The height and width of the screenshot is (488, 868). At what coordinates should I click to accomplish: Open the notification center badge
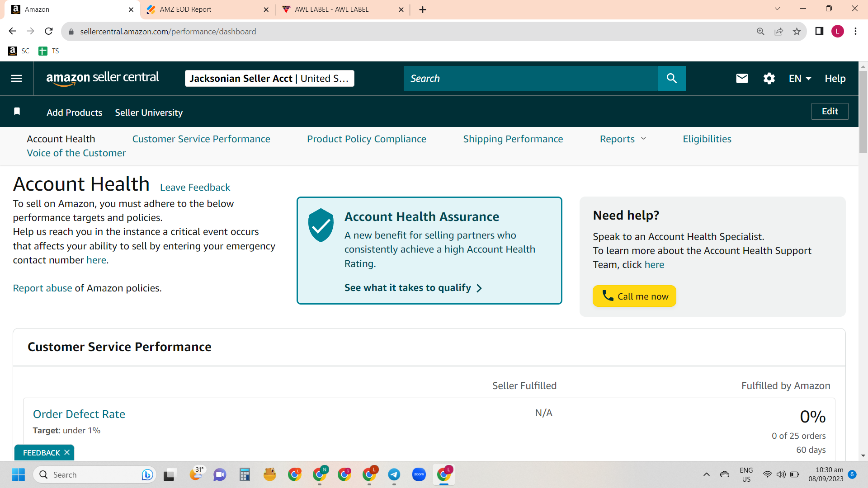pyautogui.click(x=852, y=474)
